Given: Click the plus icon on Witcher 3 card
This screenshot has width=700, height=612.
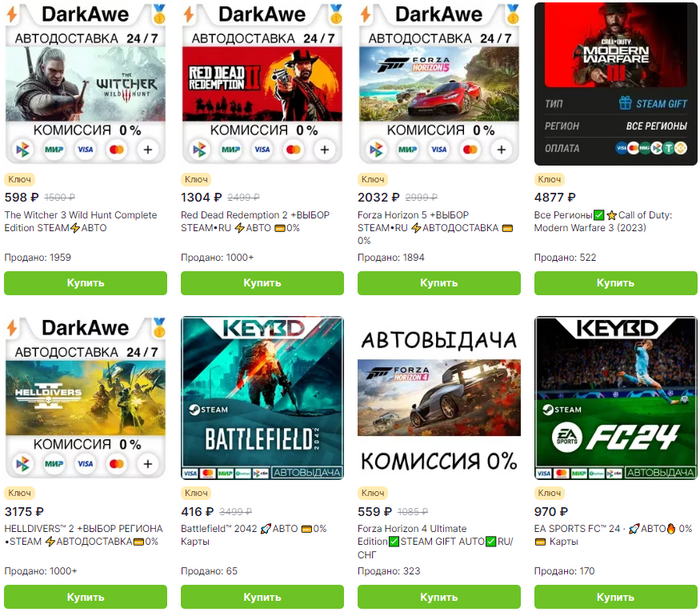Looking at the screenshot, I should 148,150.
